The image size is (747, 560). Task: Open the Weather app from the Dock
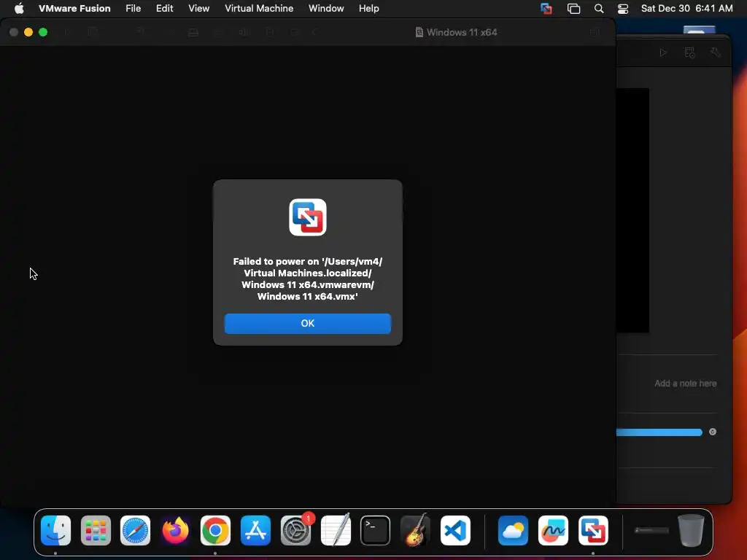(x=513, y=530)
